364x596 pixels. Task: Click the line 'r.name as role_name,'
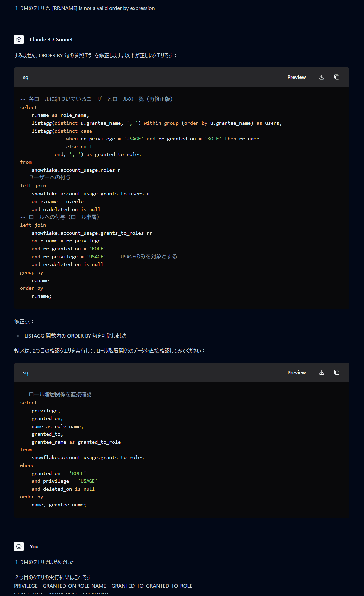coord(60,115)
